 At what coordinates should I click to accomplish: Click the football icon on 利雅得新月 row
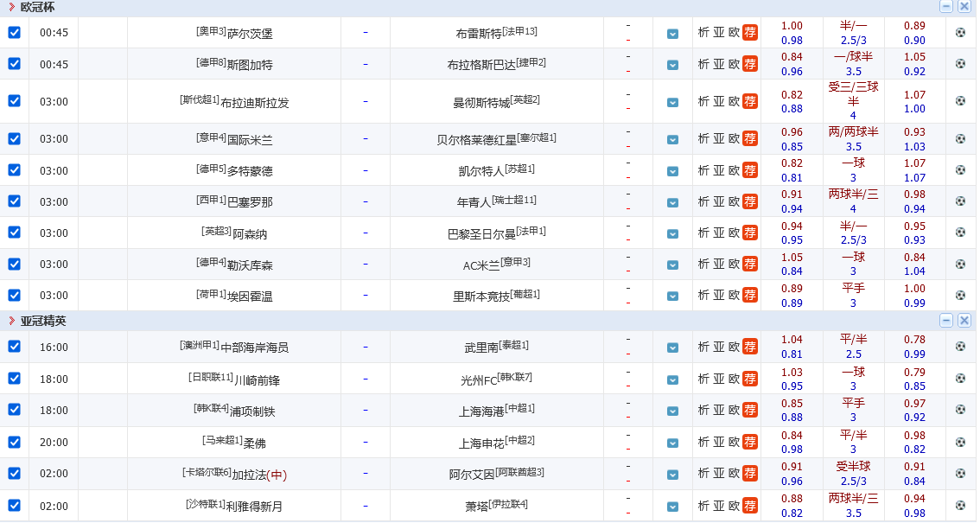click(x=960, y=505)
